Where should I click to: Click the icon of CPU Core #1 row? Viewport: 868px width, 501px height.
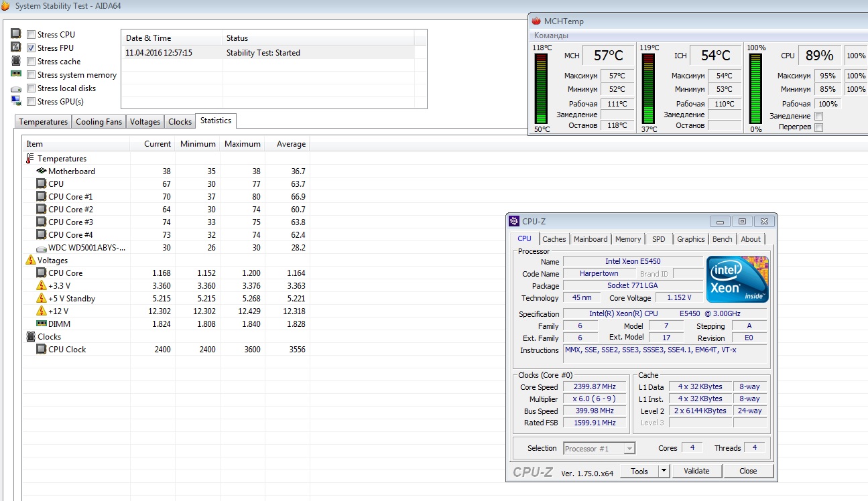point(42,197)
